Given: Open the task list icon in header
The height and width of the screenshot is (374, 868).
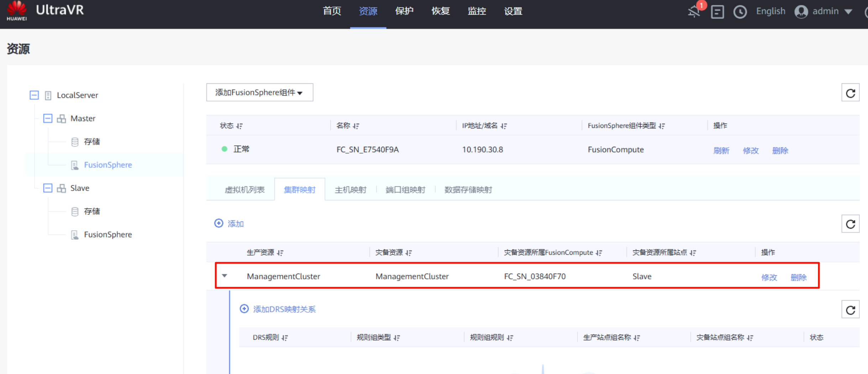Looking at the screenshot, I should (x=717, y=12).
